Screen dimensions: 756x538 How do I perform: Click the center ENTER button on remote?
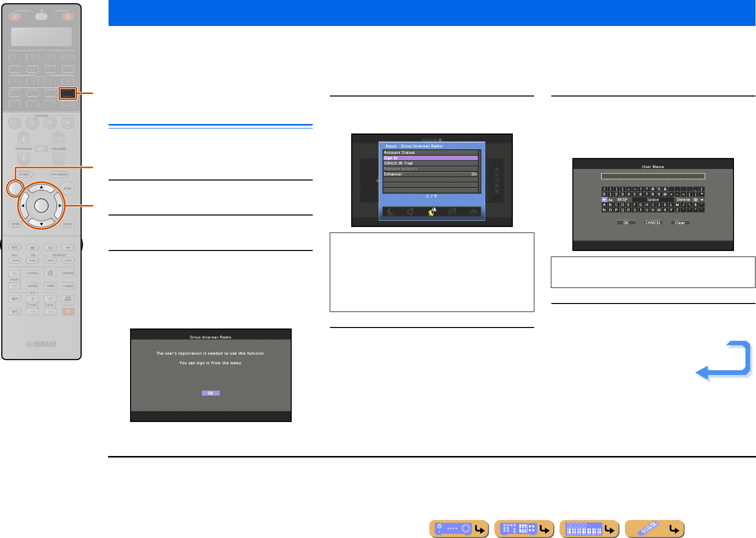click(42, 205)
